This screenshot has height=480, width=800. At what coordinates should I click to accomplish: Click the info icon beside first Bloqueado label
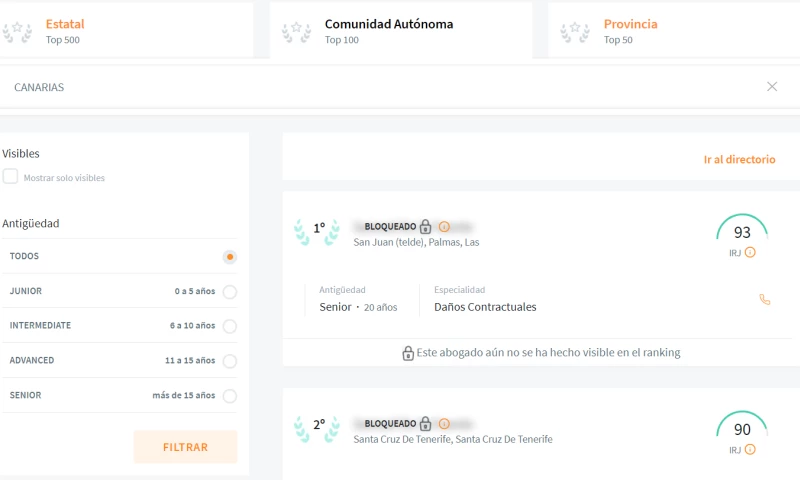pos(444,227)
